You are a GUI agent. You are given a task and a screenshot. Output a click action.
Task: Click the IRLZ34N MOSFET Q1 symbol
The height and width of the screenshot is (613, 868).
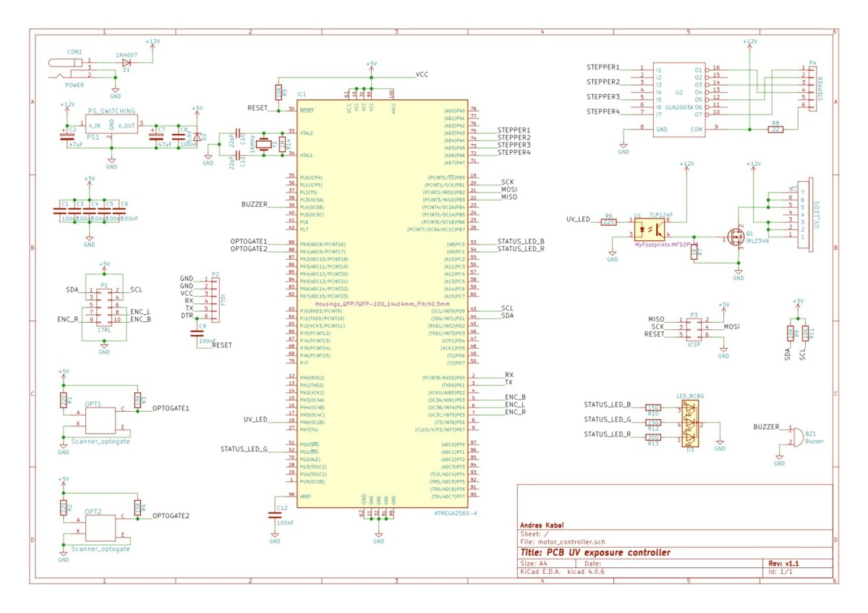click(x=736, y=237)
